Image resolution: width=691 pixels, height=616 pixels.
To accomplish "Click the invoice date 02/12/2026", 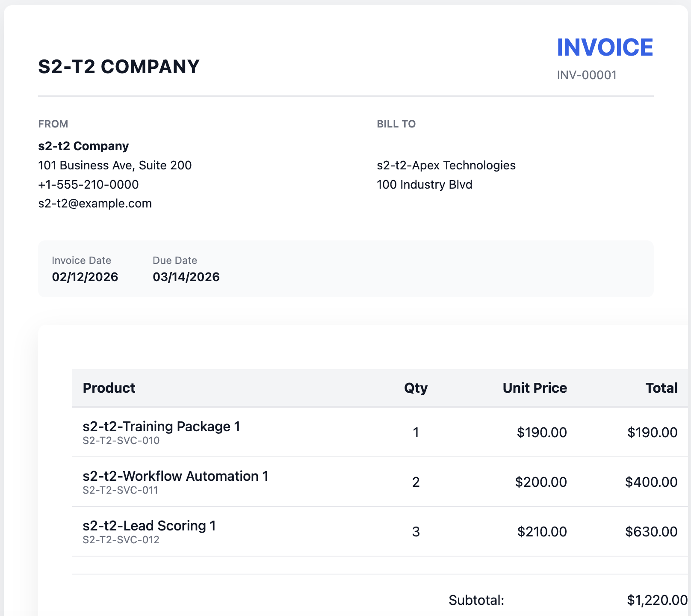I will [85, 277].
